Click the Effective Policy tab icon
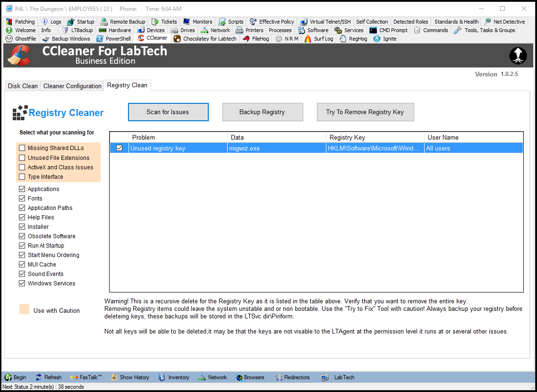The height and width of the screenshot is (392, 537). coord(253,22)
